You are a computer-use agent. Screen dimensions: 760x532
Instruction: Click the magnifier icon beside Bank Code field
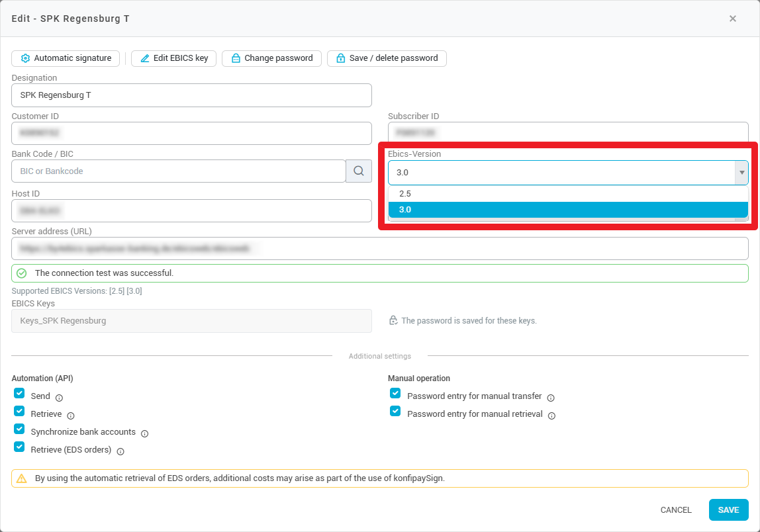pos(358,171)
